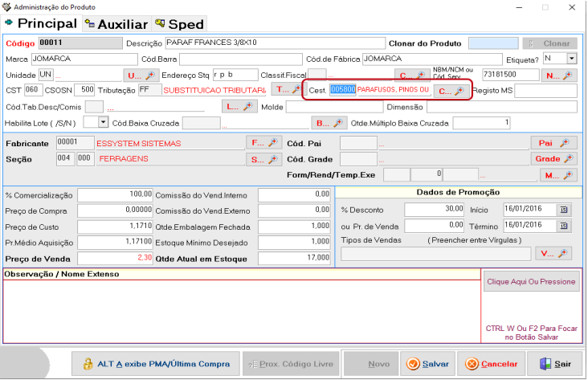Click the Sair exit button
Image resolution: width=588 pixels, height=380 pixels.
click(x=556, y=364)
